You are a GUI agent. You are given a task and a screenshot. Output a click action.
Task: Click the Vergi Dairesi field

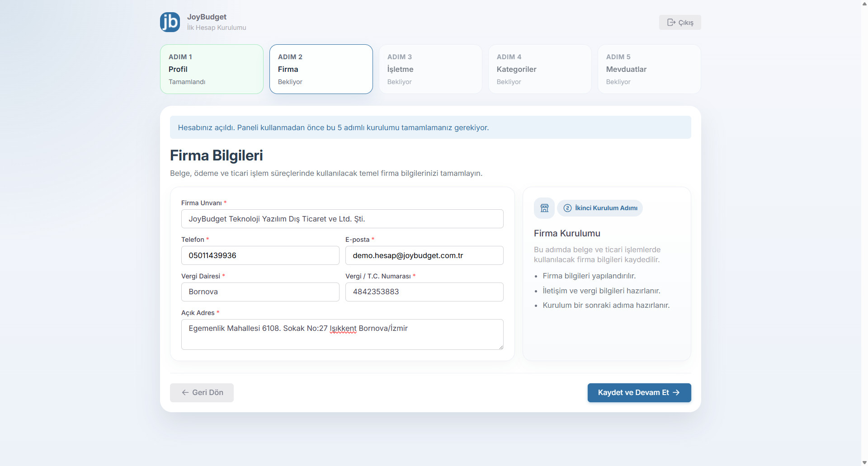[260, 292]
